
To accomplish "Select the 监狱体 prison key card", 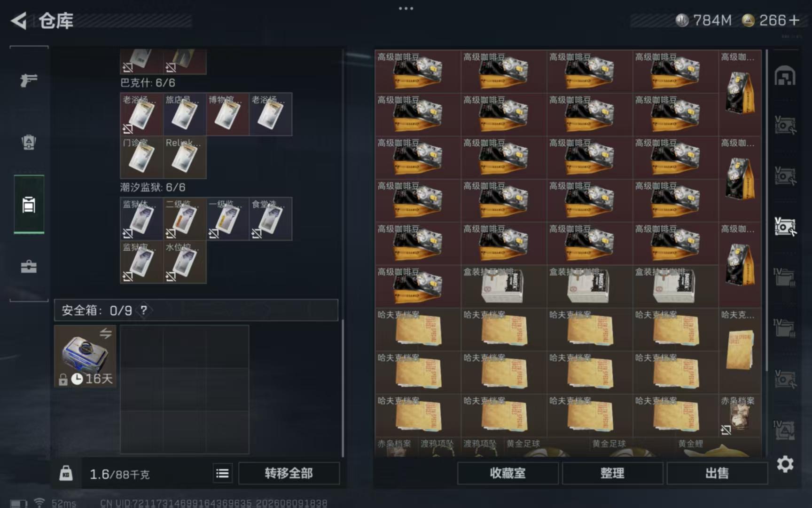I will (x=142, y=219).
